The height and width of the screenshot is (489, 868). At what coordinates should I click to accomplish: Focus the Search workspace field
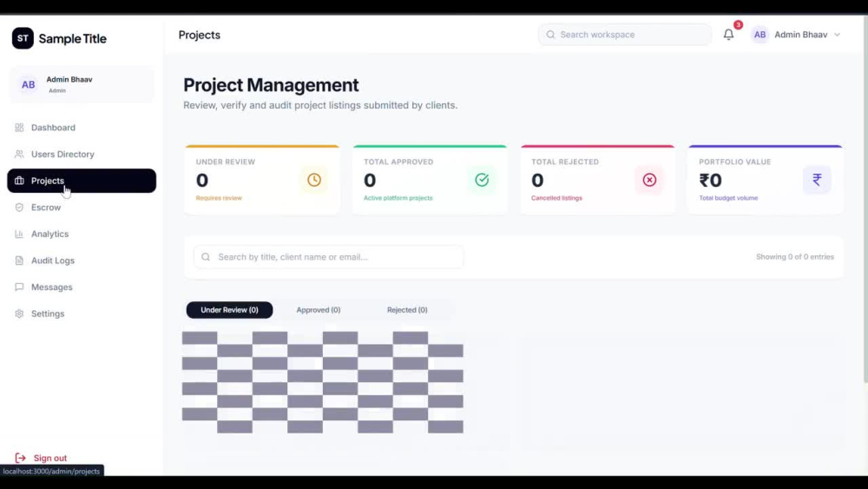click(x=625, y=35)
